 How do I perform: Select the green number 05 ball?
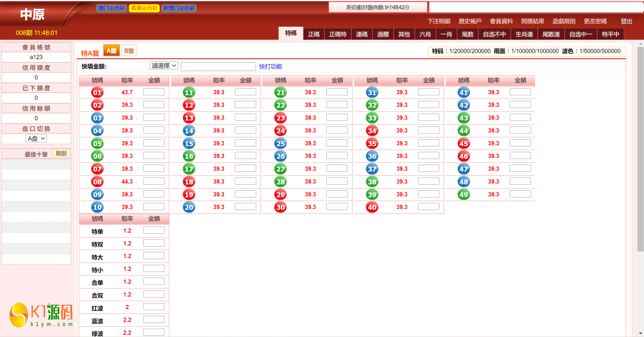tap(97, 144)
